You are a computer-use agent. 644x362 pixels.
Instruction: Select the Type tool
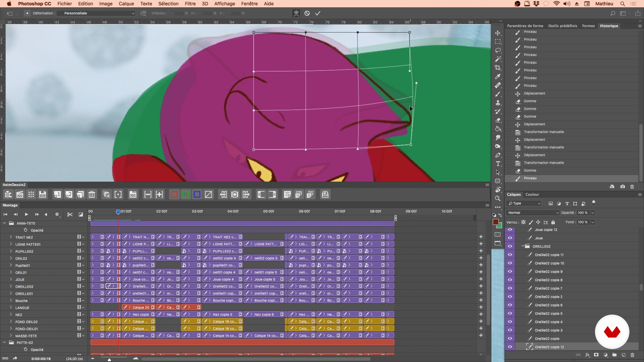498,164
